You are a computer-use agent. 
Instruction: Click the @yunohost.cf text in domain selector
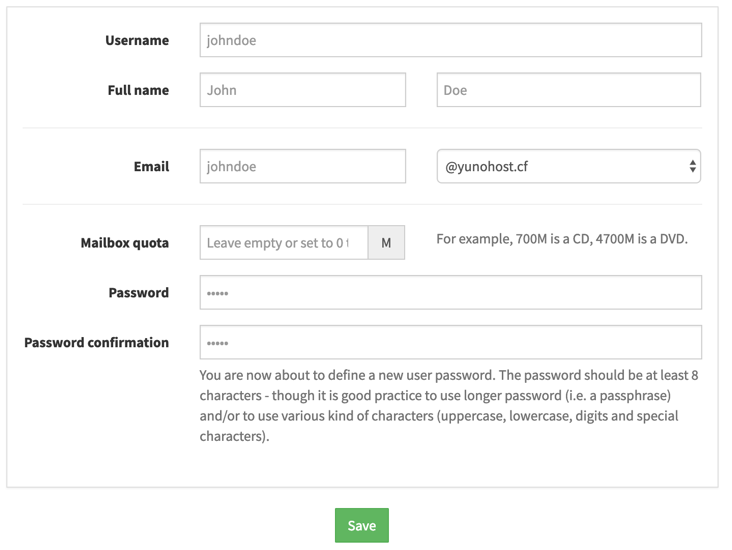coord(486,167)
